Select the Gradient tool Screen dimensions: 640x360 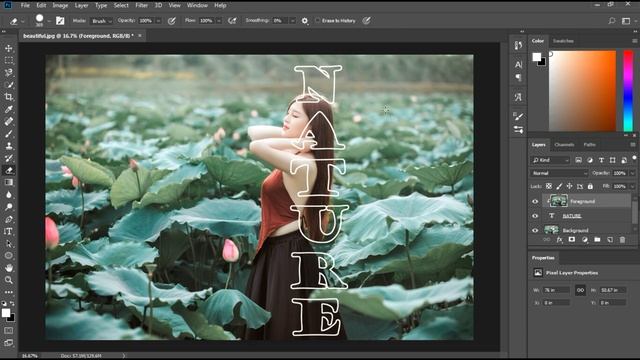(9, 182)
